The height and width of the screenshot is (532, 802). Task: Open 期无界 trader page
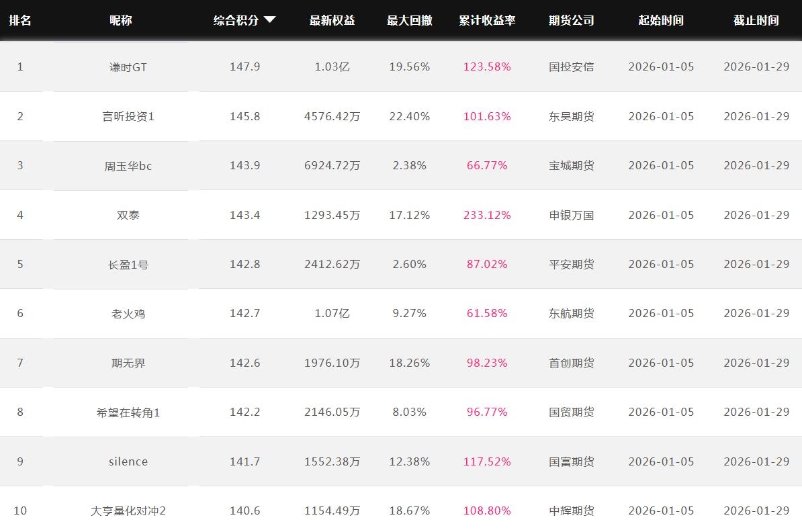coord(128,363)
